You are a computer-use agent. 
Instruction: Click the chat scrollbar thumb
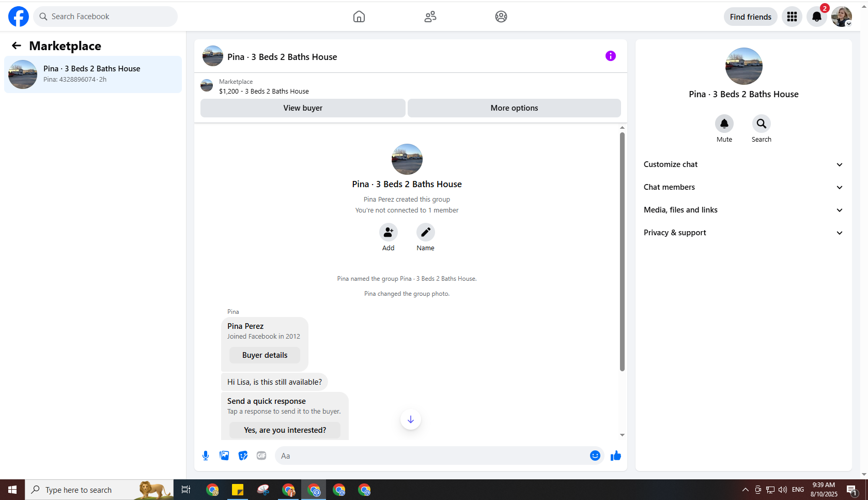[622, 252]
